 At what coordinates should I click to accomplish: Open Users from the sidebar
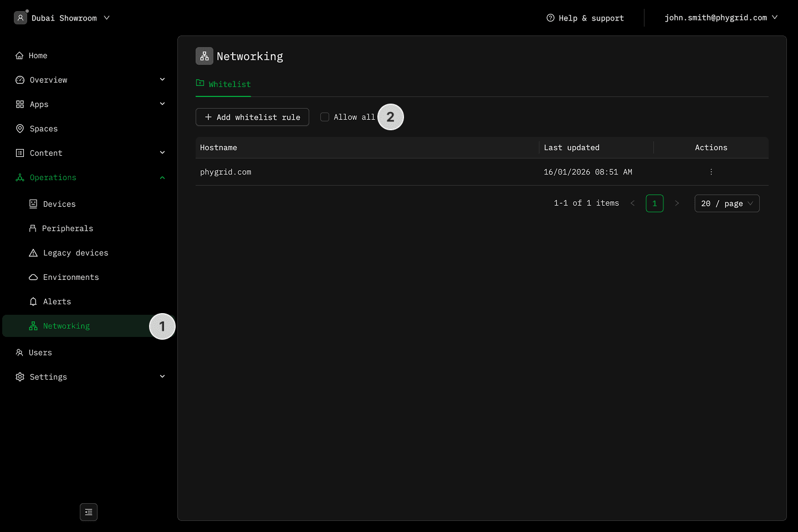click(x=40, y=352)
